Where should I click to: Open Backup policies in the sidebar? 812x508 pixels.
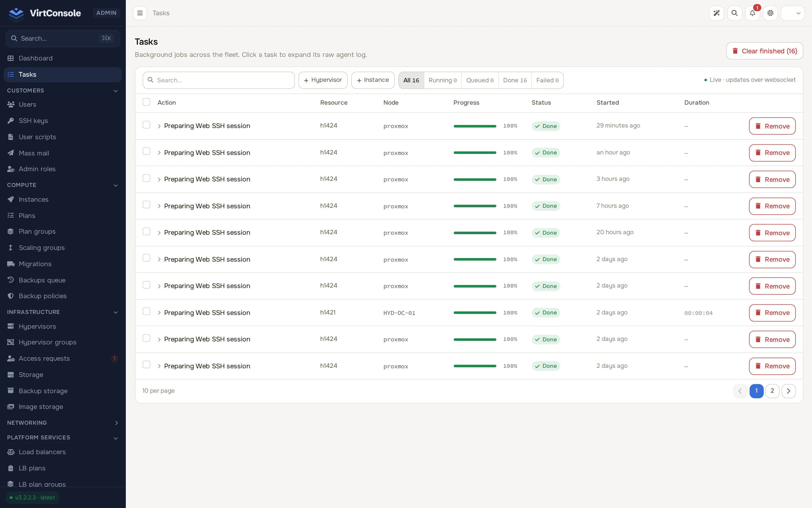pyautogui.click(x=63, y=296)
